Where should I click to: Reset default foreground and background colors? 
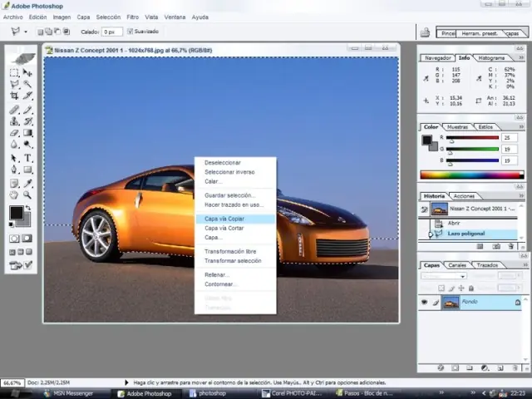pyautogui.click(x=11, y=224)
